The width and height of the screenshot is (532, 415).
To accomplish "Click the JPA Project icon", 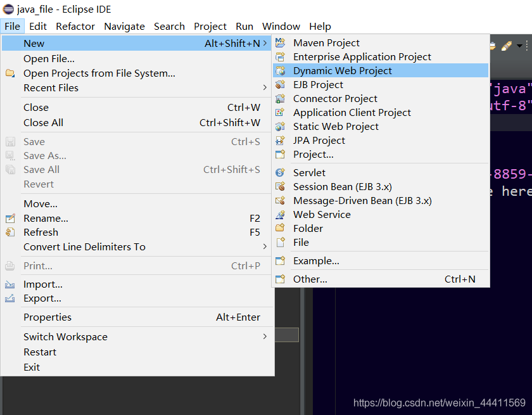I will click(x=280, y=140).
